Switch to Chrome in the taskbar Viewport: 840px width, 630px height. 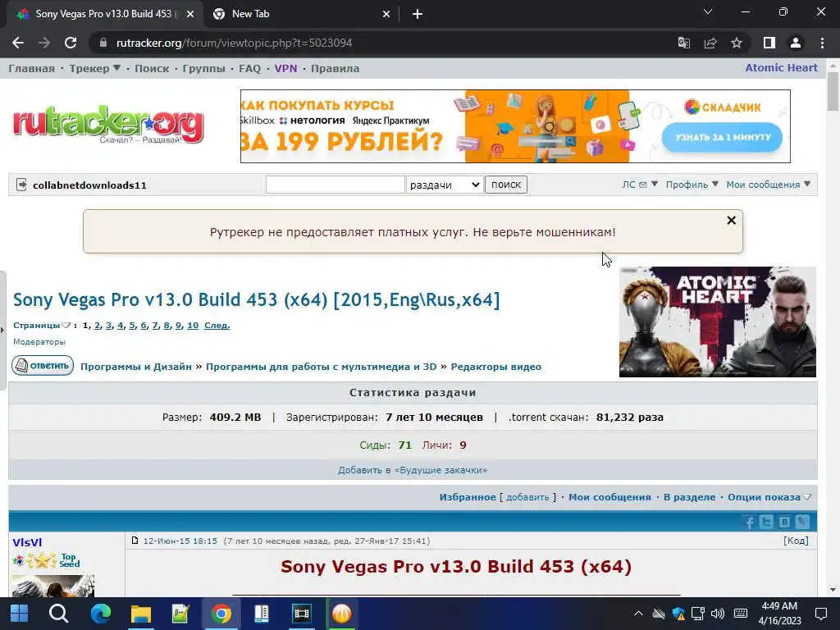221,614
